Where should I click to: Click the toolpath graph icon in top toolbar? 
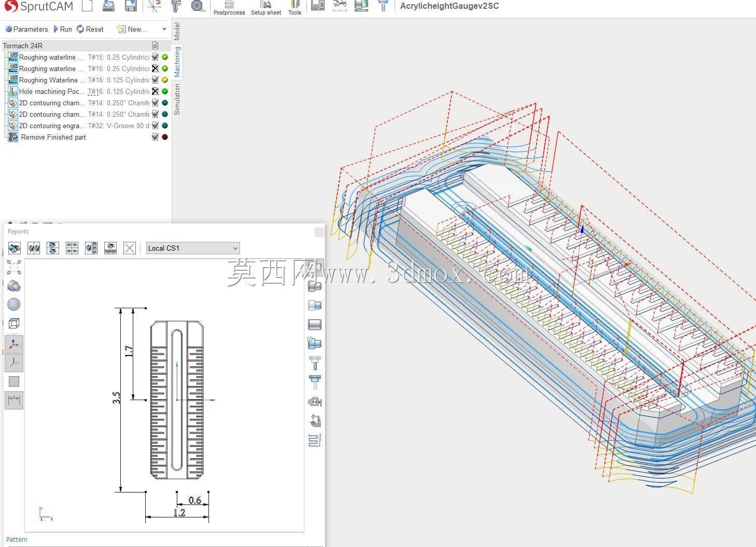tap(340, 6)
